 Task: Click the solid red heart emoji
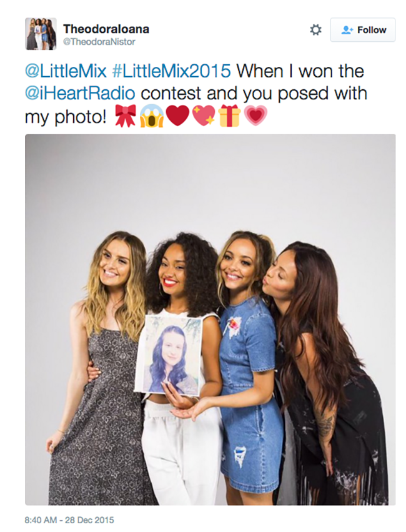pyautogui.click(x=177, y=116)
